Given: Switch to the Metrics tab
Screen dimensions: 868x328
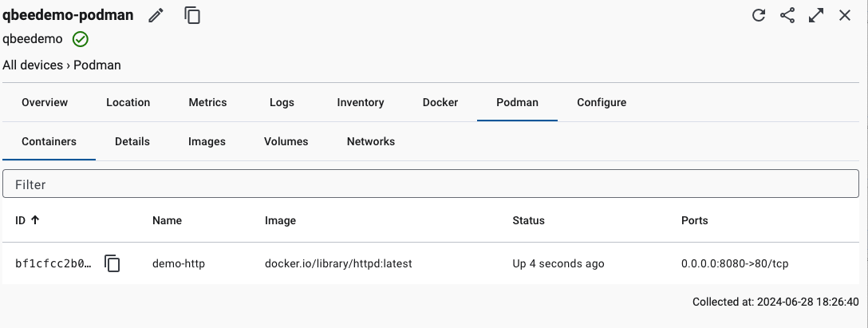Looking at the screenshot, I should [207, 102].
